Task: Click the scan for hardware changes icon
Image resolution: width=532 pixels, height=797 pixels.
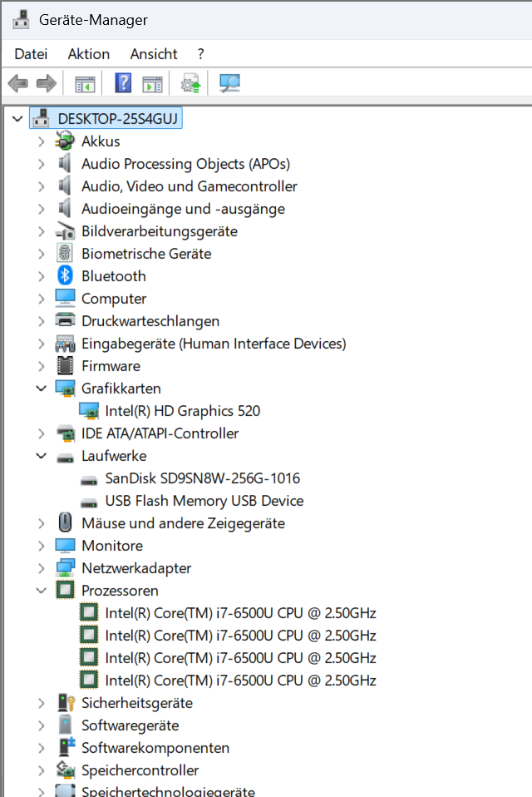Action: tap(229, 83)
